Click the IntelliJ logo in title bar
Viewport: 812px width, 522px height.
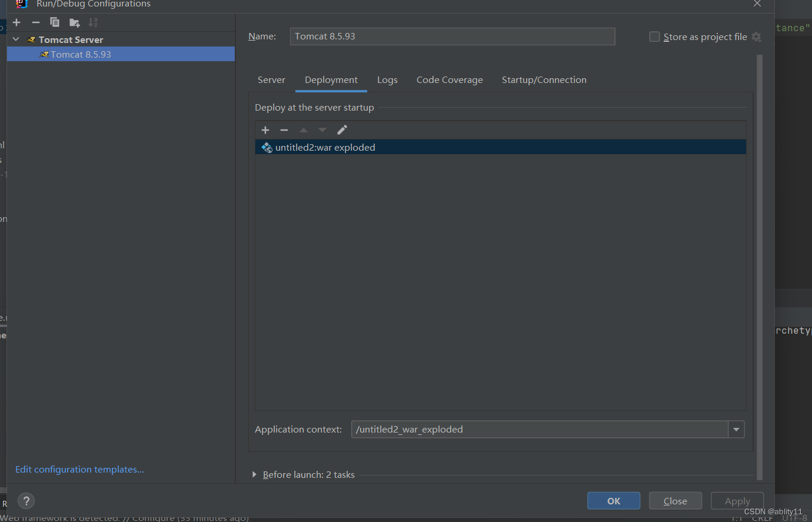tap(22, 4)
